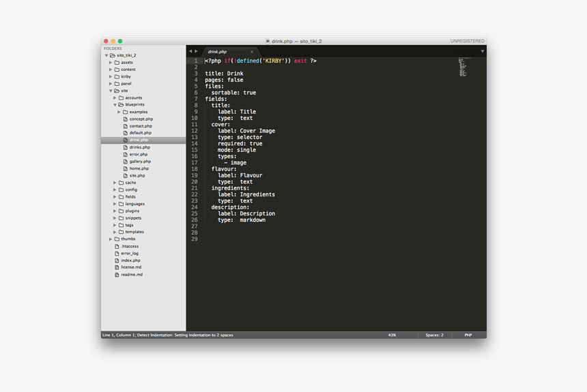Go to next tab with right arrow

point(196,51)
